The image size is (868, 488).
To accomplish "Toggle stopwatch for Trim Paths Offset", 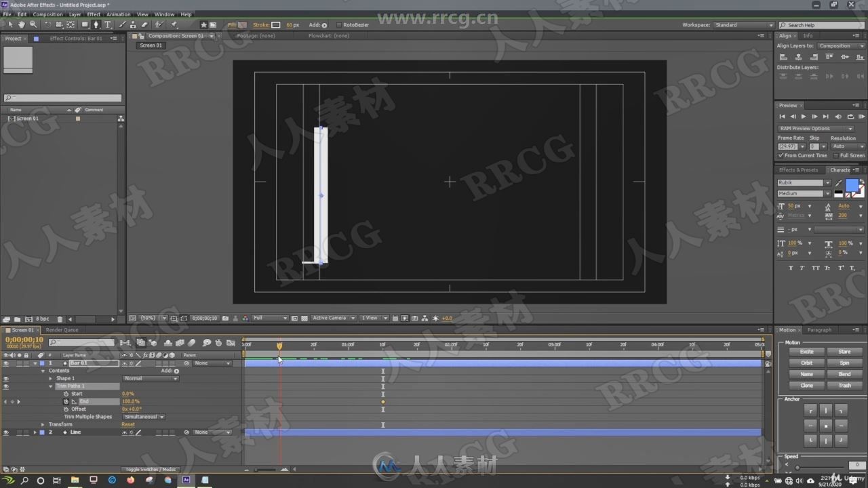I will (x=66, y=409).
